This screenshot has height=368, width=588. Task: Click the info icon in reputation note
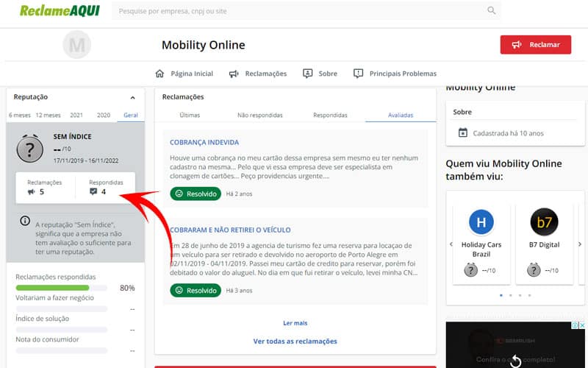(25, 221)
